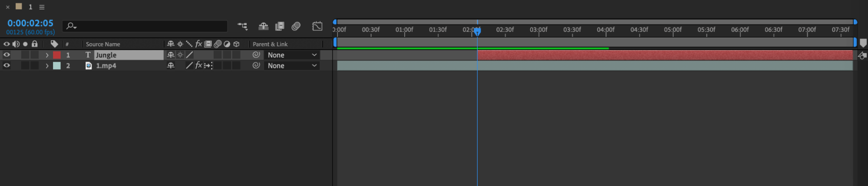Click the Shy switch column header icon
This screenshot has width=868, height=186.
tap(171, 44)
